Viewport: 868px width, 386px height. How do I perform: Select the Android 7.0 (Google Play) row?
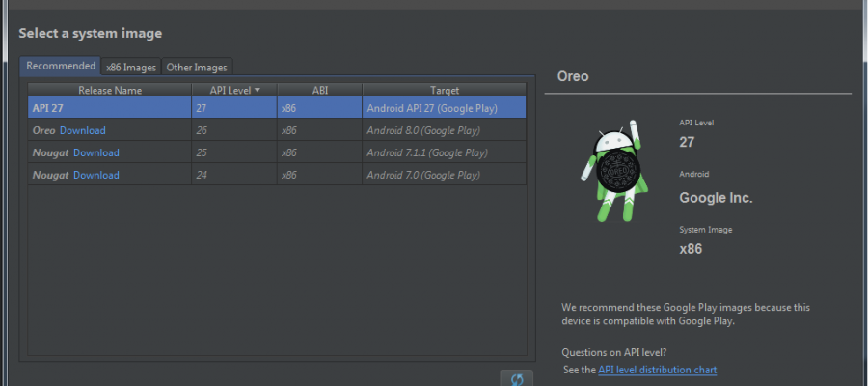[423, 175]
